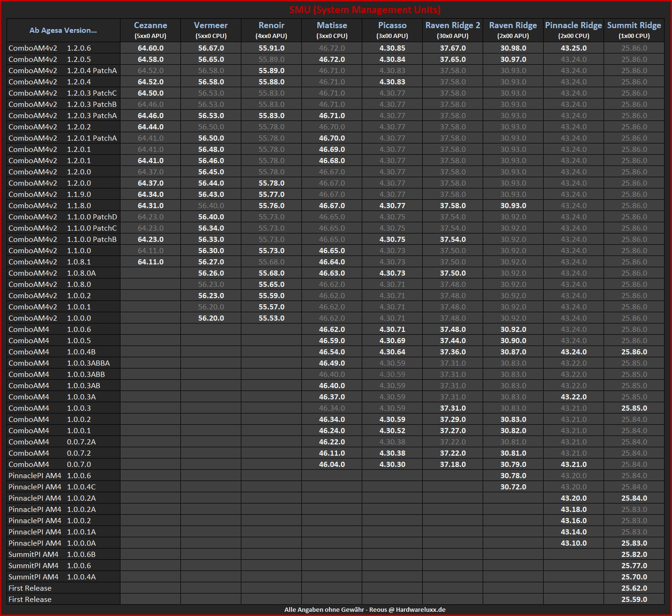Select the Matisse value 46.69.0
Screen dimensions: 672x616
pyautogui.click(x=332, y=149)
